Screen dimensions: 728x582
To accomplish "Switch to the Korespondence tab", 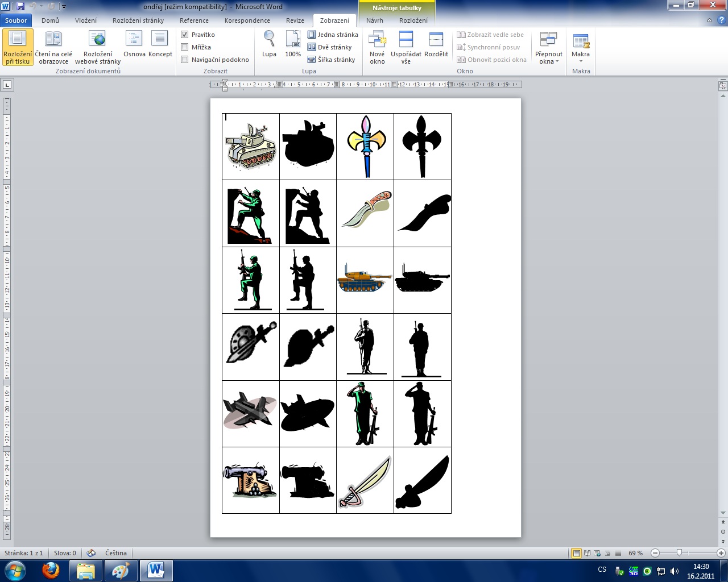I will 247,20.
